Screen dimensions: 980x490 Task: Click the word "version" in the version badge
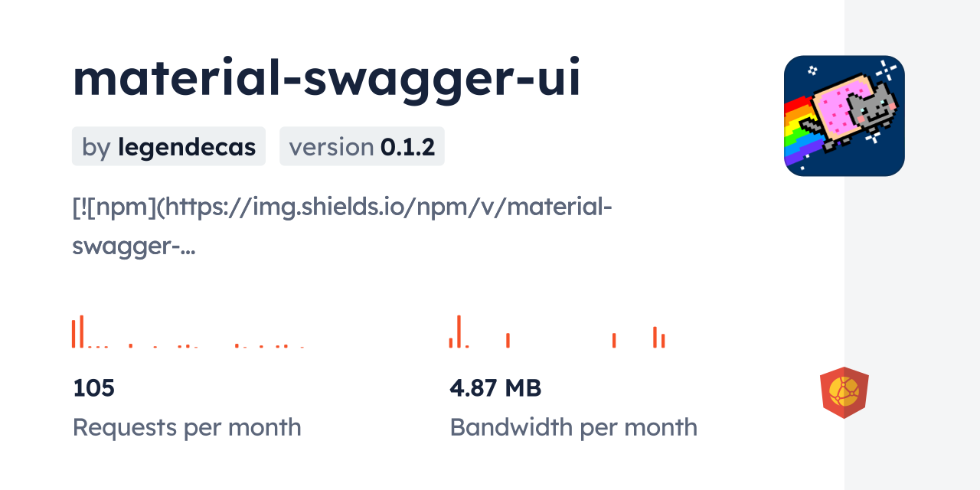tap(332, 146)
